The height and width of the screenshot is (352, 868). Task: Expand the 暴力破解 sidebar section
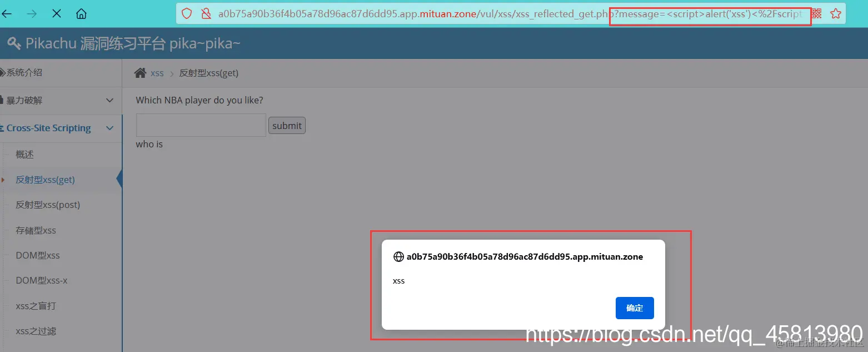(x=61, y=101)
